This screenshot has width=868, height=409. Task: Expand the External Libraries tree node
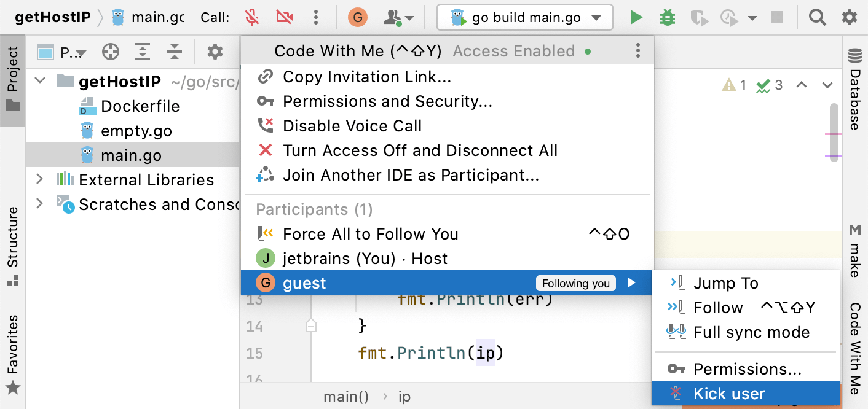coord(40,179)
